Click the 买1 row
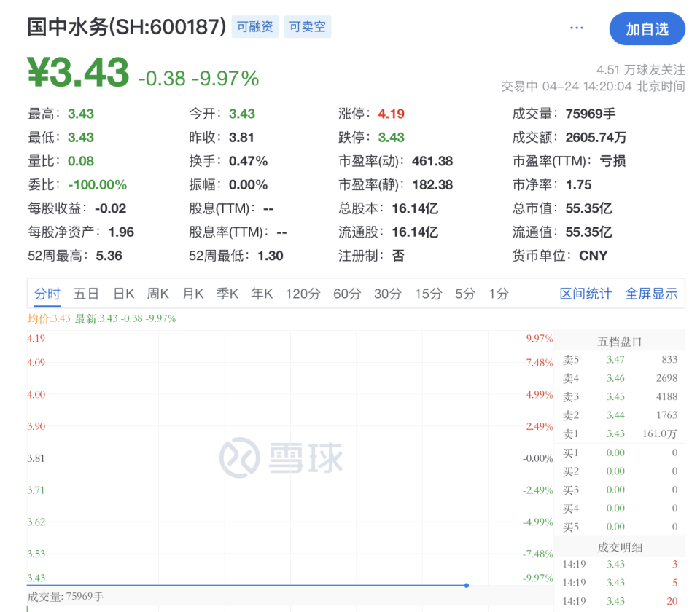Image resolution: width=700 pixels, height=612 pixels. [620, 452]
